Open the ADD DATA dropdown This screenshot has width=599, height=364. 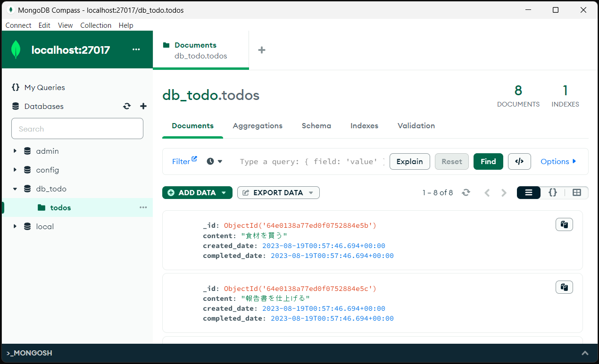click(197, 192)
